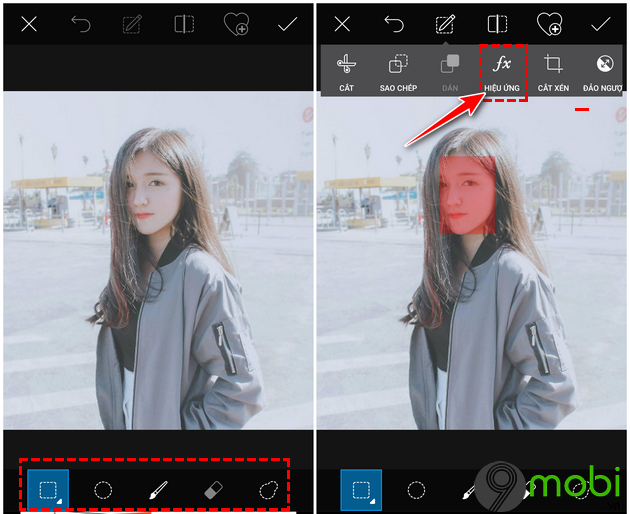Viewport: 630px width, 514px height.
Task: Choose CẮT XÉN crop option
Action: 553,72
